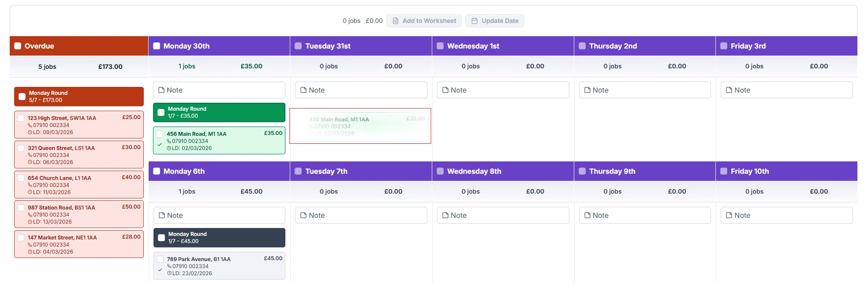
Task: Click the checkmark icon on 456 Main Road job
Action: coord(161,145)
